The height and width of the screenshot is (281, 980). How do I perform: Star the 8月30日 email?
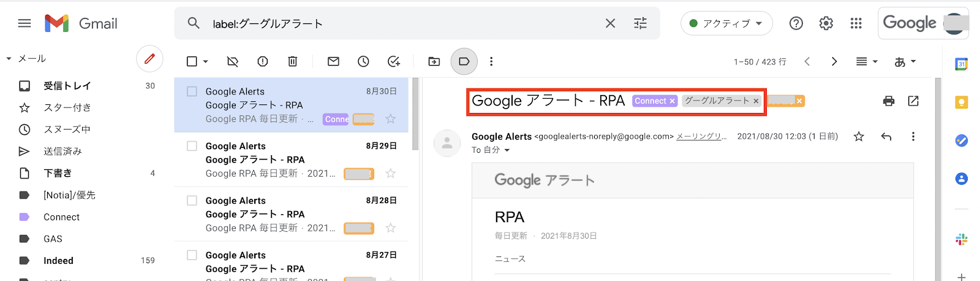(391, 119)
